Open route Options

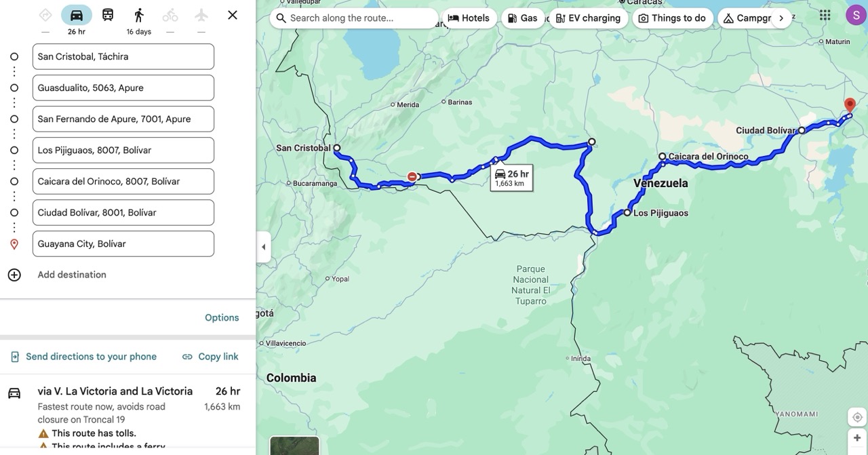point(222,317)
